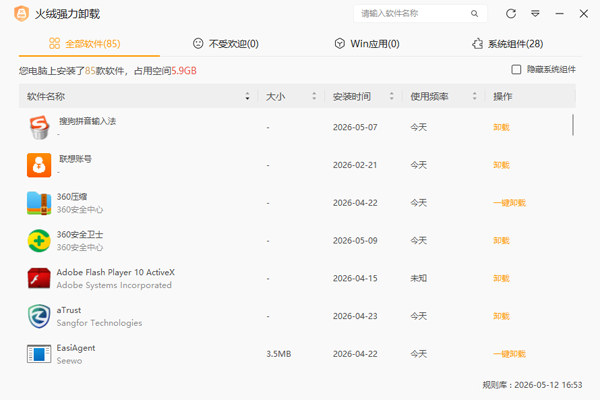Focus the software name search box
The height and width of the screenshot is (400, 600).
coord(420,14)
